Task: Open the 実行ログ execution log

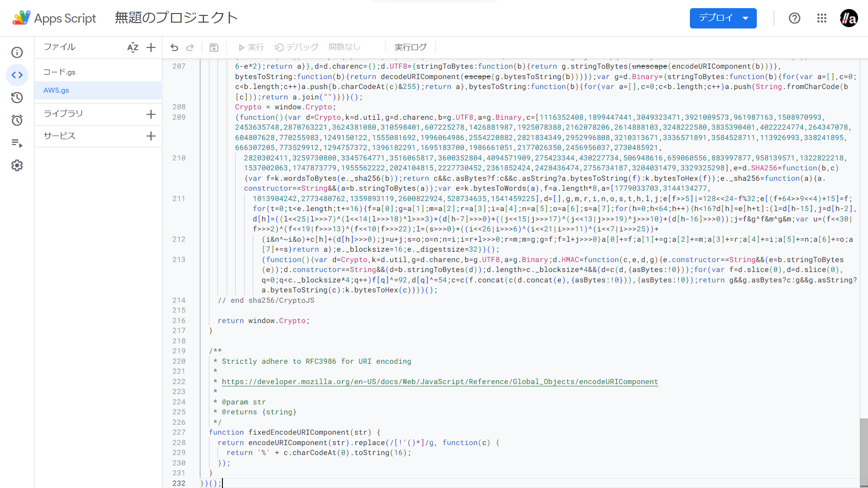Action: tap(410, 47)
